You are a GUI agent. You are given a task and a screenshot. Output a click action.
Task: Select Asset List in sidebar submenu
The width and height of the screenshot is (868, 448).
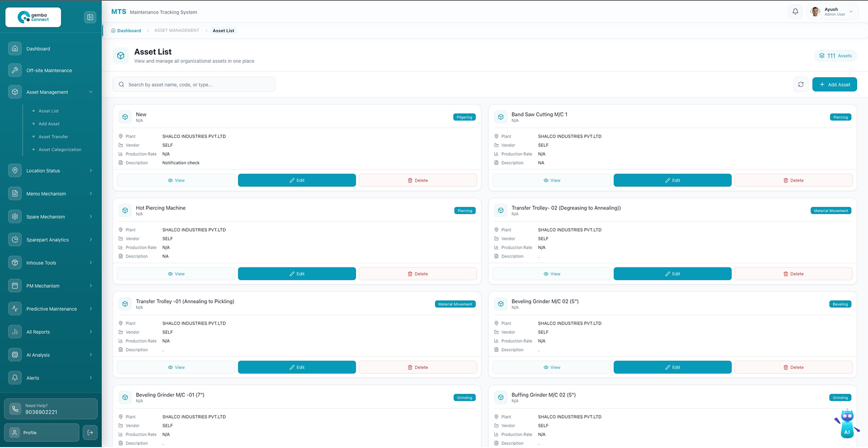coord(48,111)
